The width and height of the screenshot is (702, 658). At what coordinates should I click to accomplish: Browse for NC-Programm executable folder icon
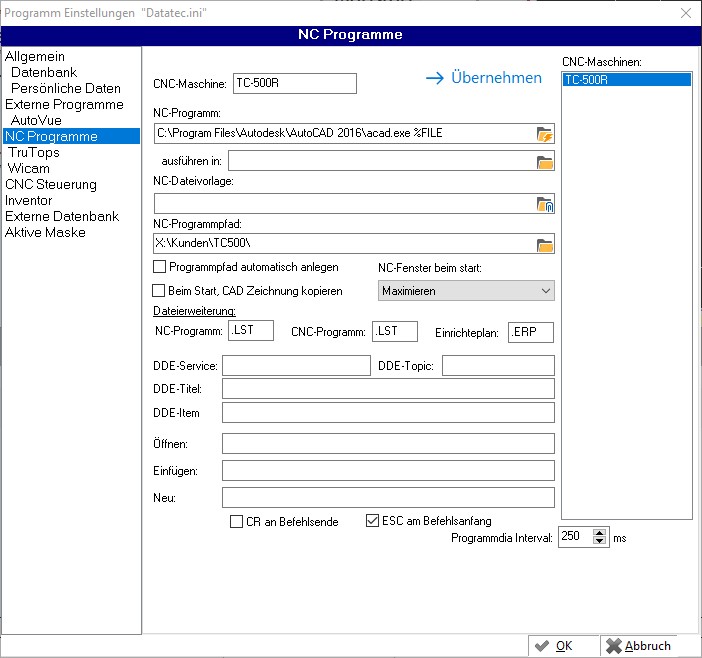pyautogui.click(x=544, y=134)
